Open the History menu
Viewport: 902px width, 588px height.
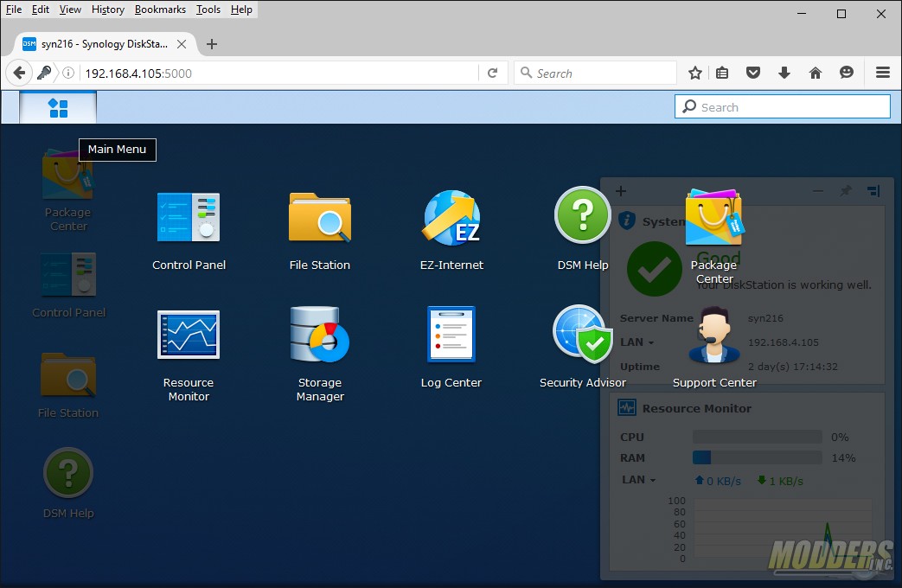[x=107, y=10]
